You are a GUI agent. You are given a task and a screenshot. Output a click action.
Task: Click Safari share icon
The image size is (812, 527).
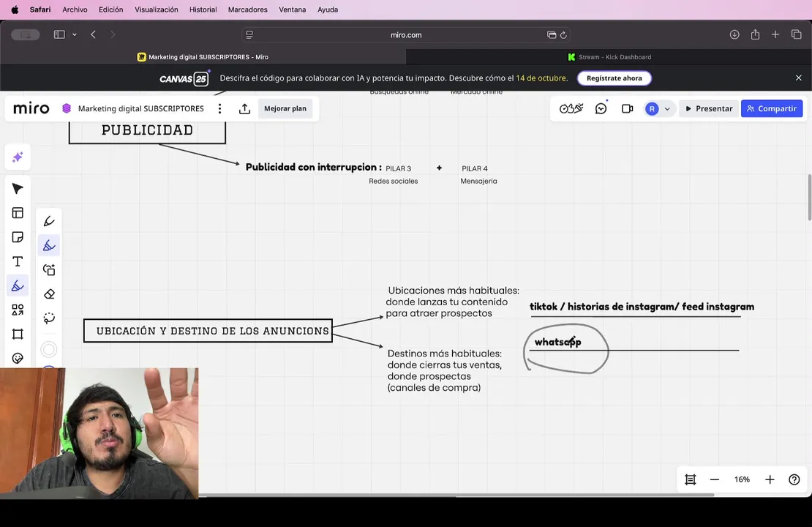point(755,34)
